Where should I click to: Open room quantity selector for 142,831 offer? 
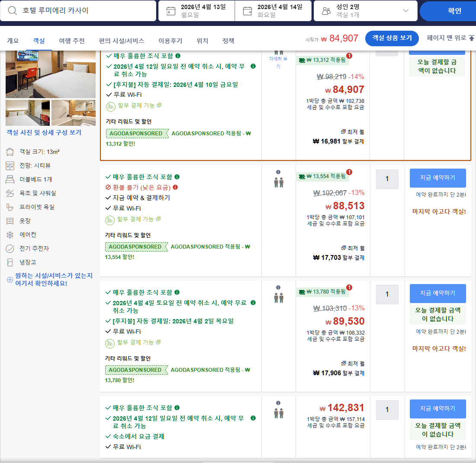pos(387,410)
